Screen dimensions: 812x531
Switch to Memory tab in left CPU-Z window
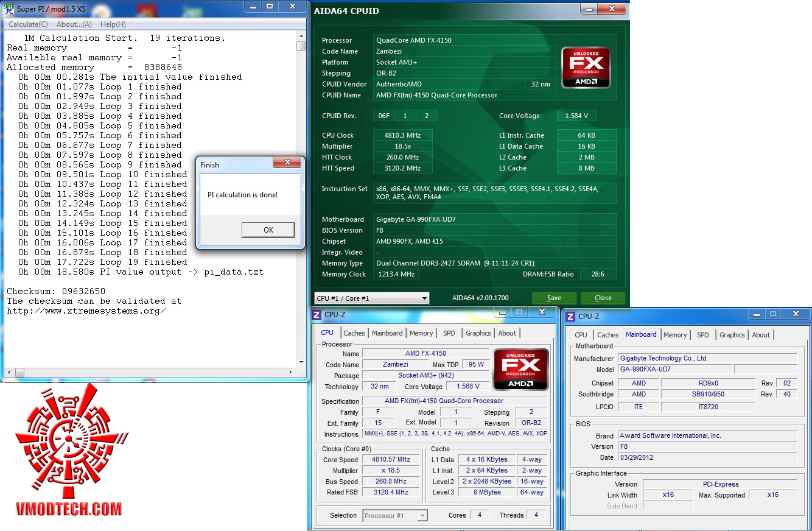coord(421,333)
